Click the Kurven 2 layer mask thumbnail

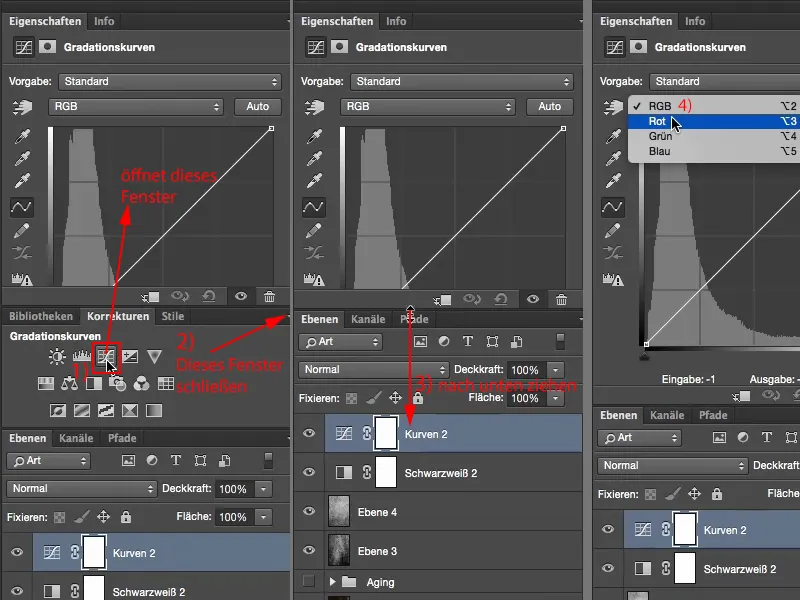(x=385, y=433)
